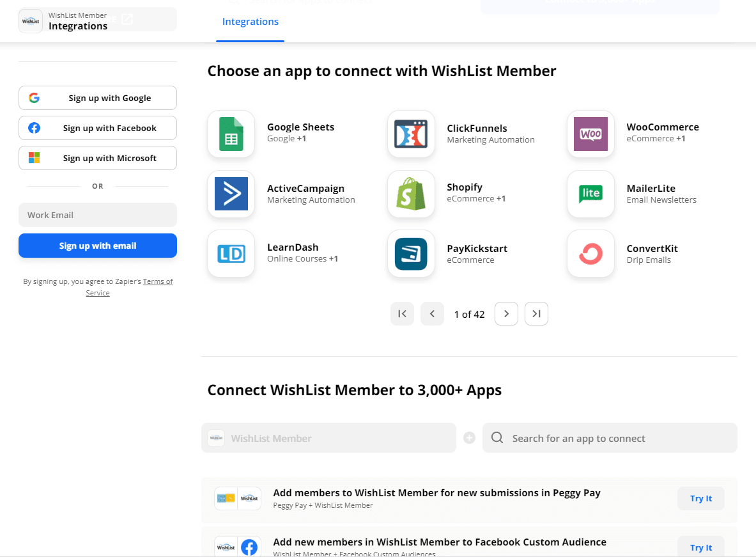Click the 'Integrations' header title text
Image resolution: width=756 pixels, height=557 pixels.
(77, 26)
